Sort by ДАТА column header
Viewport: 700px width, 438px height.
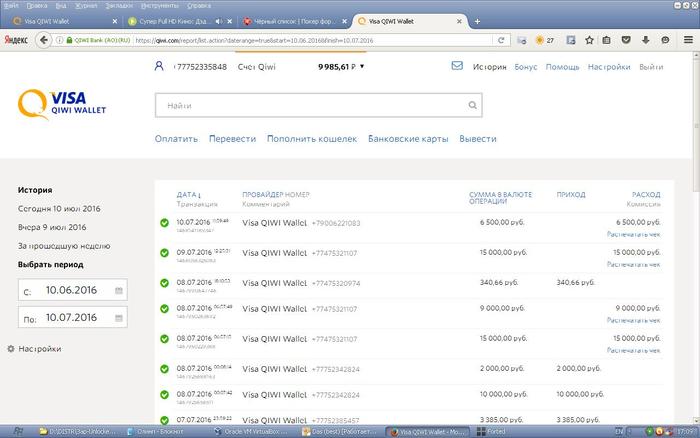[188, 195]
